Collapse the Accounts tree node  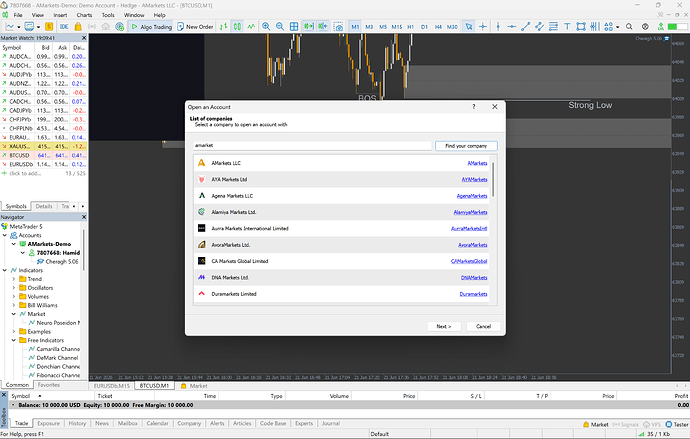click(5, 235)
